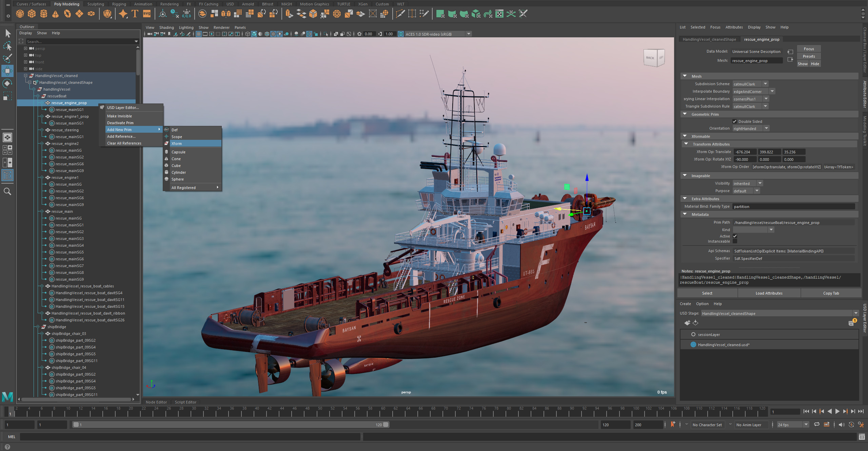Screen dimensions: 868x451
Task: Click the polygon Type tool icon
Action: pos(135,14)
